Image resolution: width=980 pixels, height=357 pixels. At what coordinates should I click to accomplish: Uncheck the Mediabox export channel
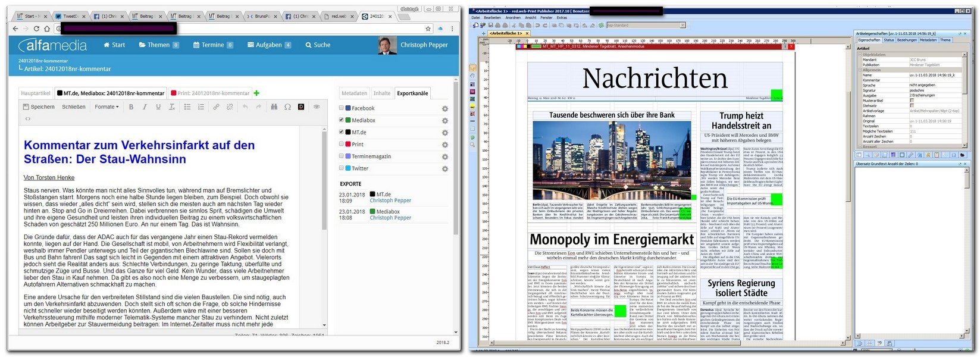(x=342, y=120)
